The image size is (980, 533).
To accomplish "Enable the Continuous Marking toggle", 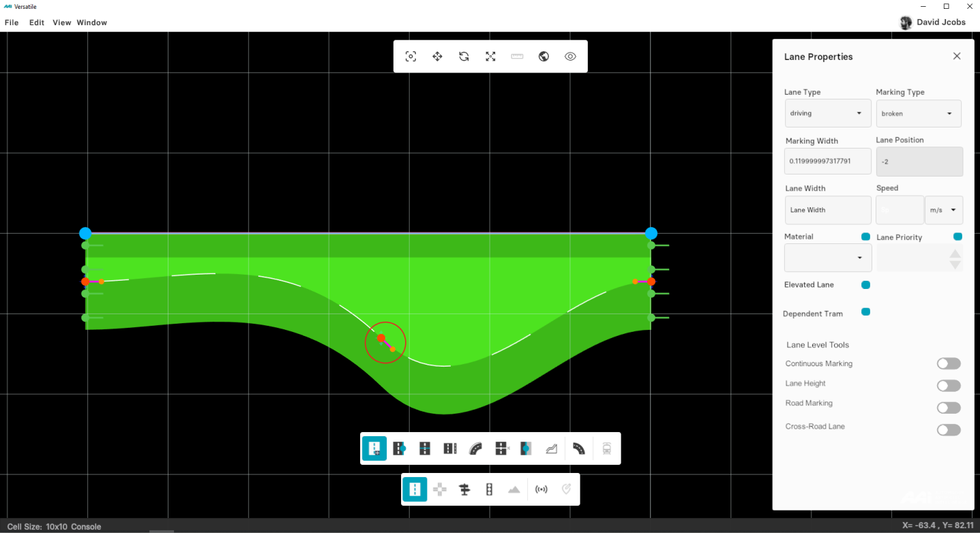I will pyautogui.click(x=949, y=364).
